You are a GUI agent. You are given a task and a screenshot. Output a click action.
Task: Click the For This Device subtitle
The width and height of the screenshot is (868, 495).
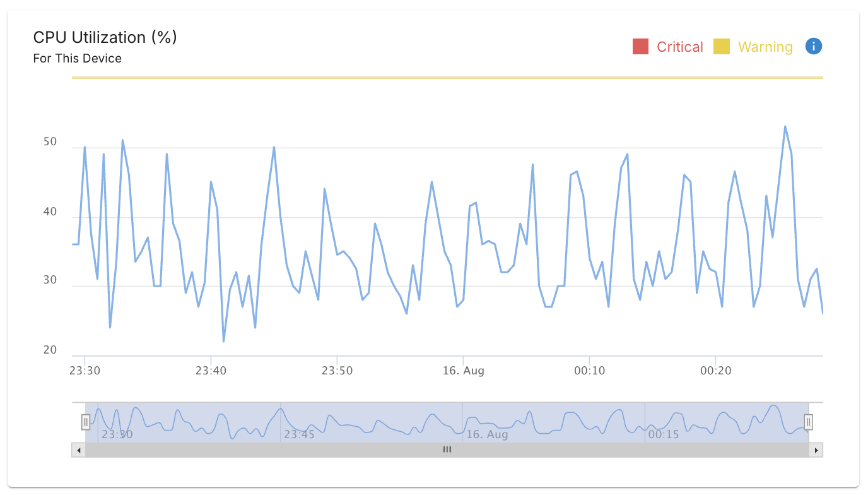pos(77,59)
